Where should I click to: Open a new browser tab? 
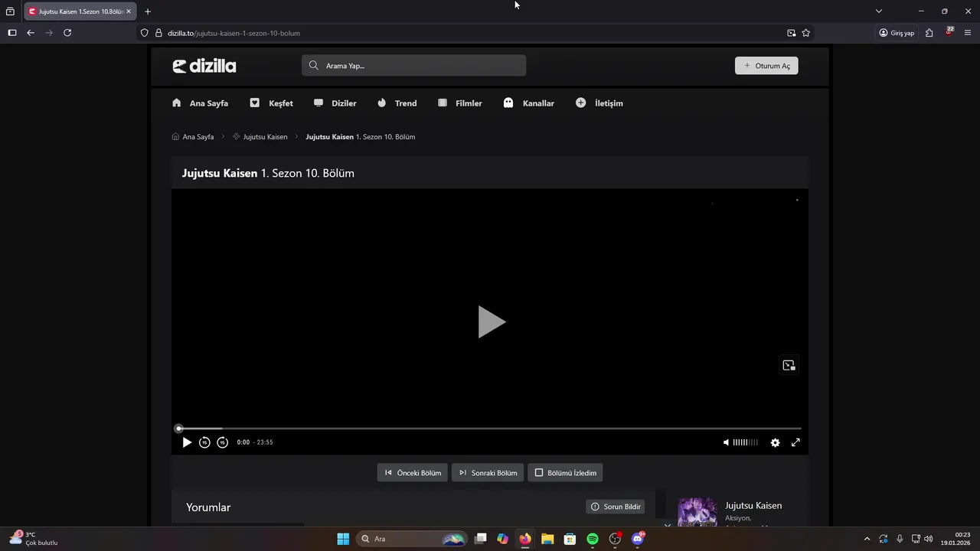tap(148, 11)
